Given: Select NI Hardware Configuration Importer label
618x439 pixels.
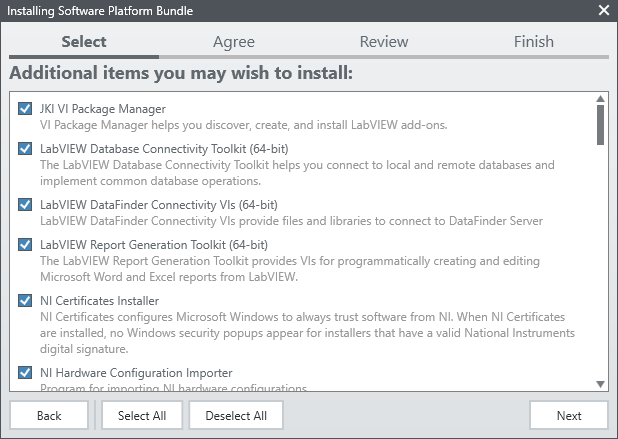Looking at the screenshot, I should tap(136, 373).
